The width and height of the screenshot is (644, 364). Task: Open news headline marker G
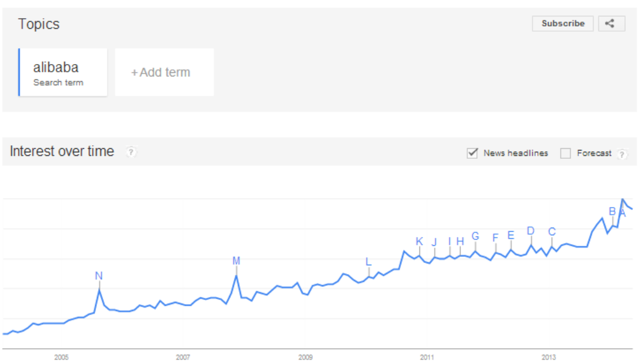coord(475,236)
